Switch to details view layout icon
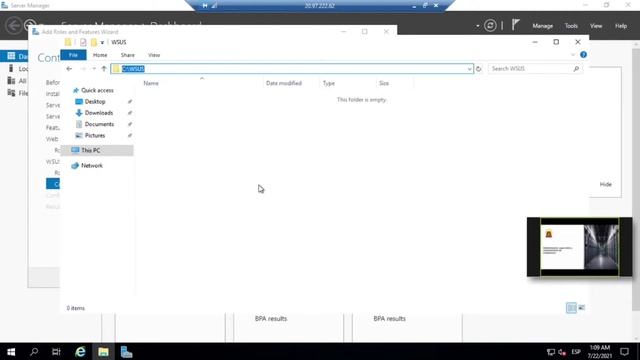 click(x=571, y=308)
